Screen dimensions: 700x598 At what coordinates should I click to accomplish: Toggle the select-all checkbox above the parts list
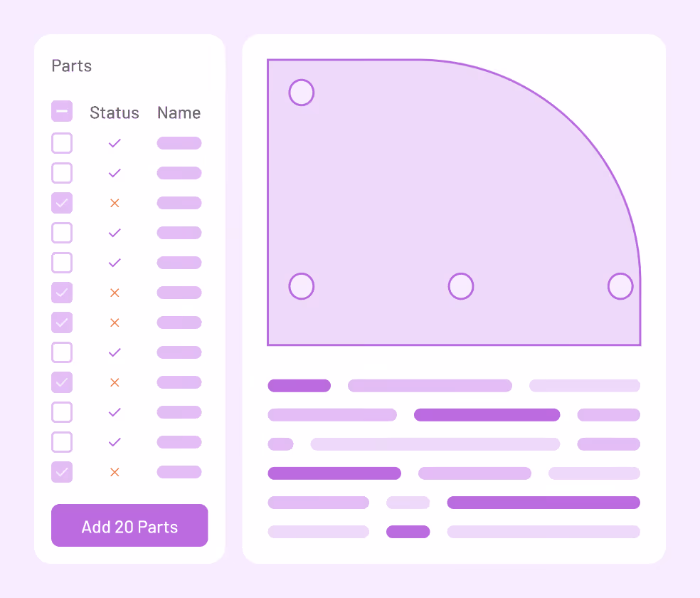click(62, 111)
